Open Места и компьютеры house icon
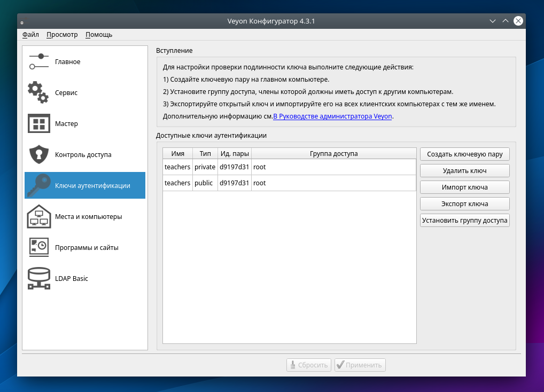This screenshot has height=392, width=544. [39, 217]
